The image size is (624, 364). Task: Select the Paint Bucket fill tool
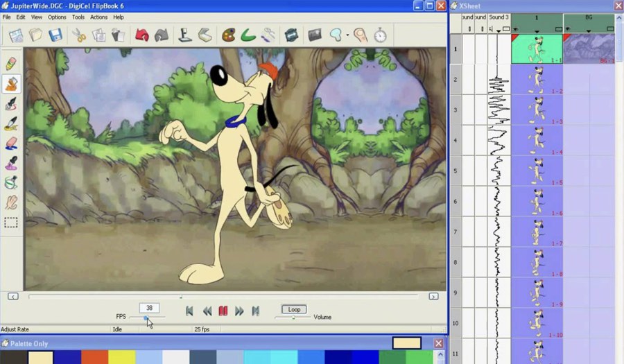11,83
